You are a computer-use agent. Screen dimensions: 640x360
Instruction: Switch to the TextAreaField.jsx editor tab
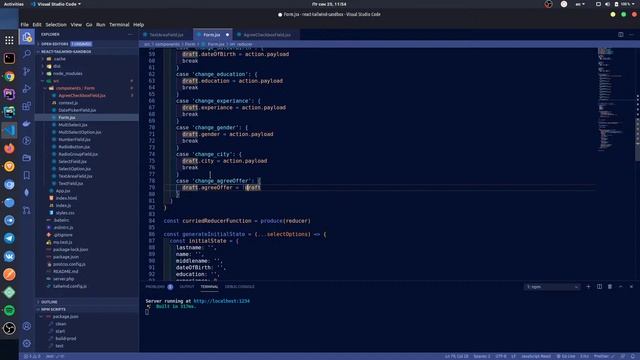click(166, 35)
